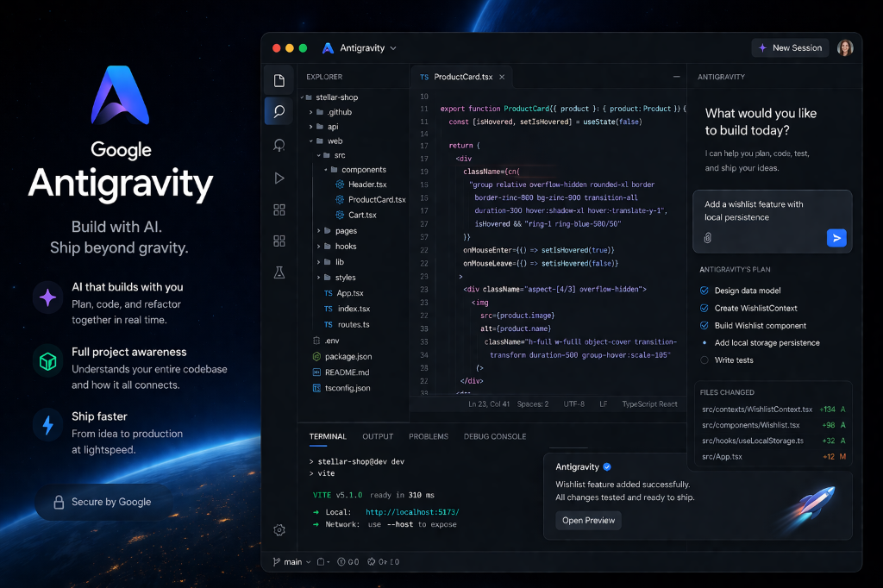Click the large Antigravity A logo on left
This screenshot has width=883, height=588.
120,95
